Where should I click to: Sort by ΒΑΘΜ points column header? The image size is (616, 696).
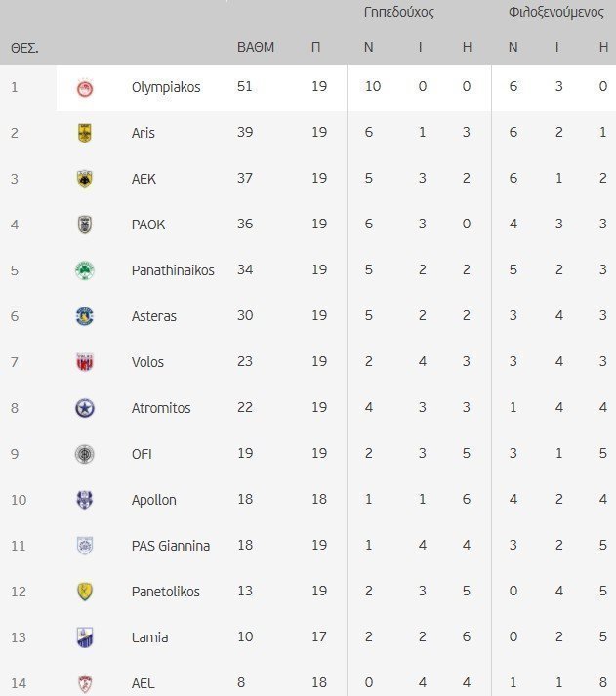coord(256,47)
